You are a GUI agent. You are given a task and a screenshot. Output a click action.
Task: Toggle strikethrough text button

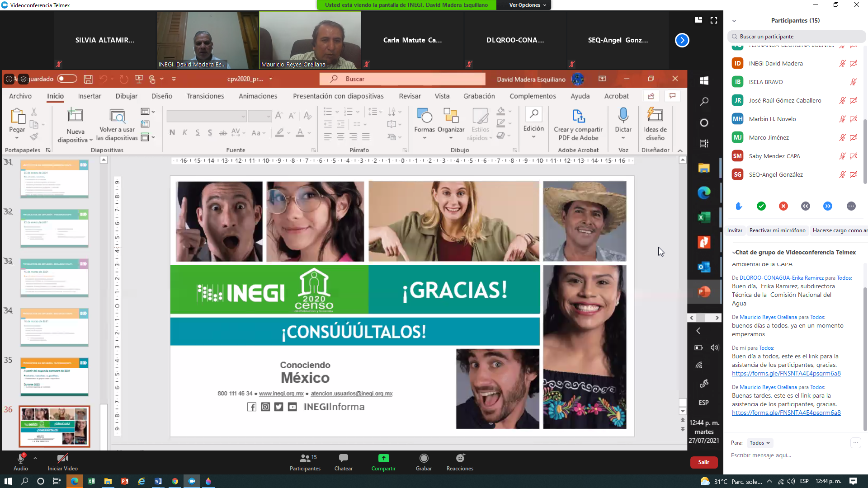[x=223, y=132]
